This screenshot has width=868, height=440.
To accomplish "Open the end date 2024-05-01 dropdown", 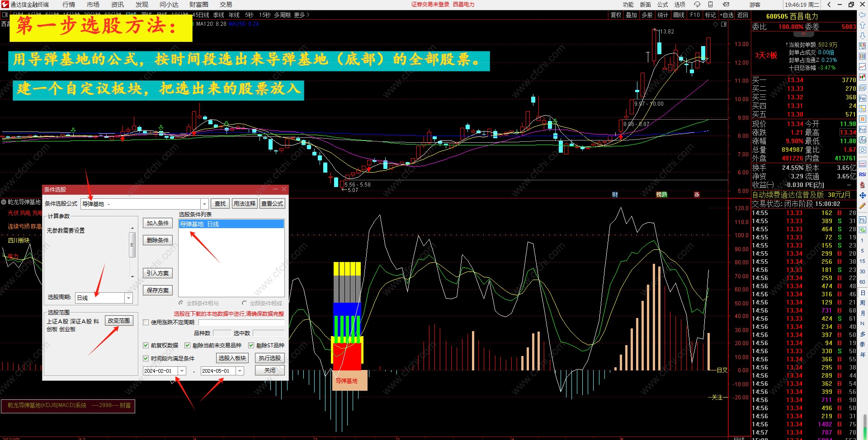I will 240,371.
